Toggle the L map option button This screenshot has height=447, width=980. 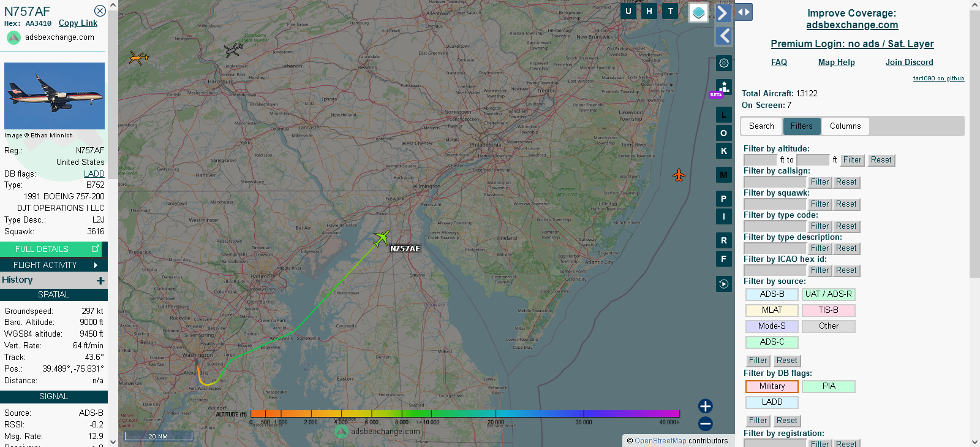tap(724, 115)
